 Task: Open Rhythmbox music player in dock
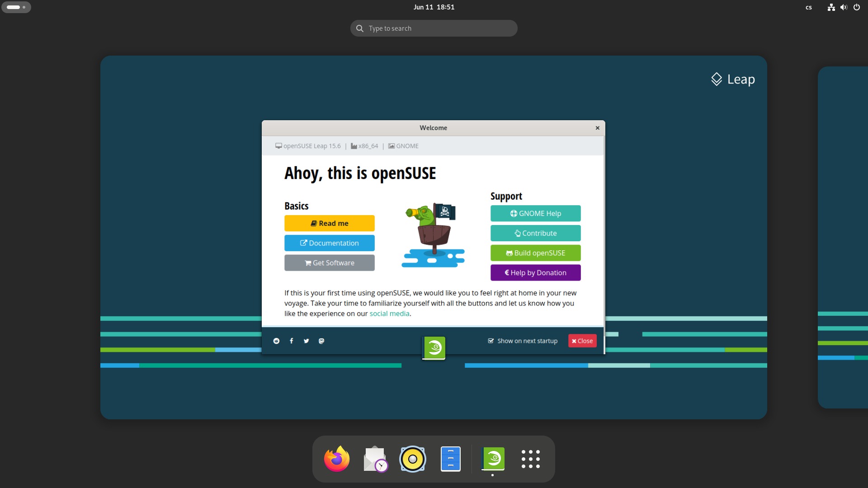413,459
